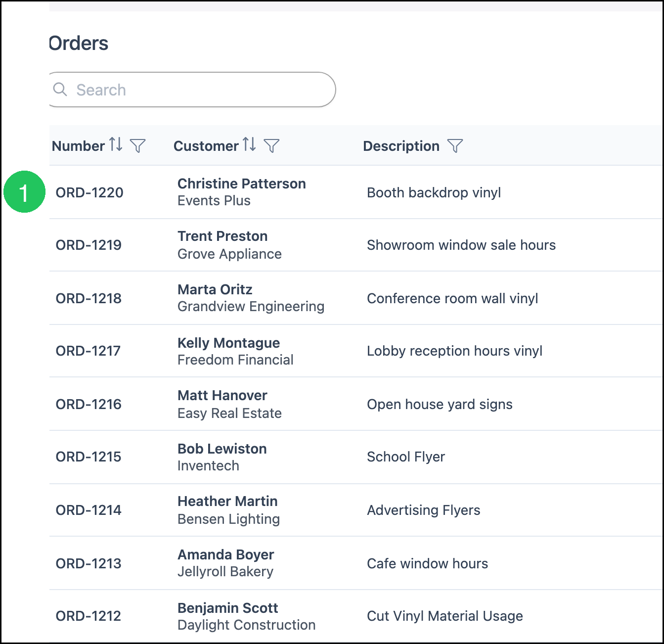Select customer Heather Martin
The width and height of the screenshot is (664, 644).
click(x=227, y=501)
